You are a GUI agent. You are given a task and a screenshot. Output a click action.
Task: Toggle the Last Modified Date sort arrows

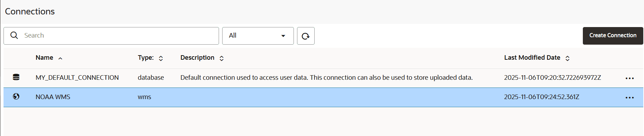[567, 58]
